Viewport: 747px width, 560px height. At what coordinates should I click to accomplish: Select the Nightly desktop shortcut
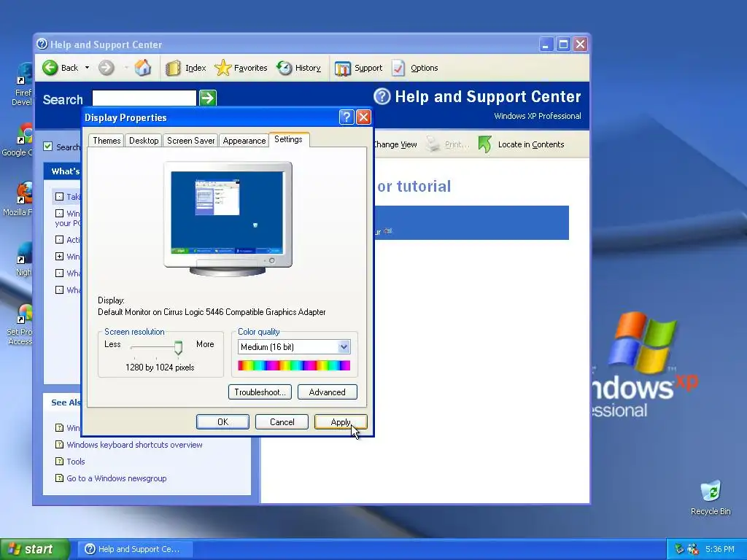pyautogui.click(x=24, y=259)
